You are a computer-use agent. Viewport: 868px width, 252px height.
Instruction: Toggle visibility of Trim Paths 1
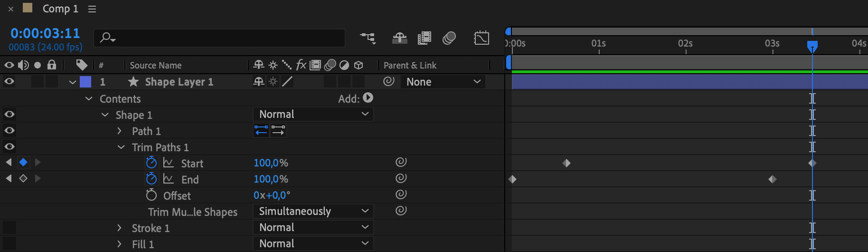click(9, 146)
